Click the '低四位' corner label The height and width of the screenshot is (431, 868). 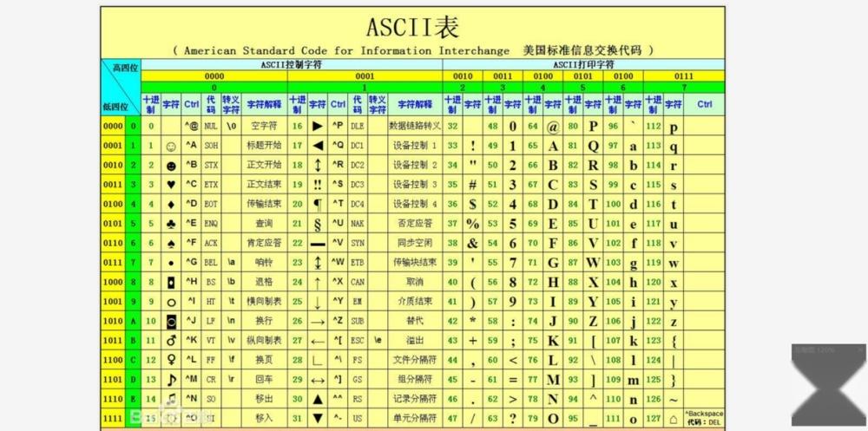[115, 107]
